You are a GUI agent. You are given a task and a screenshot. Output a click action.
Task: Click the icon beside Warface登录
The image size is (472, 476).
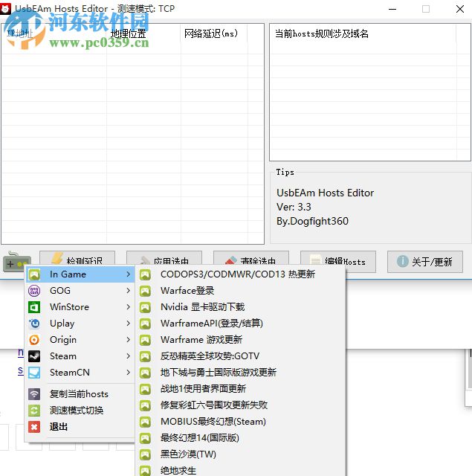[145, 291]
